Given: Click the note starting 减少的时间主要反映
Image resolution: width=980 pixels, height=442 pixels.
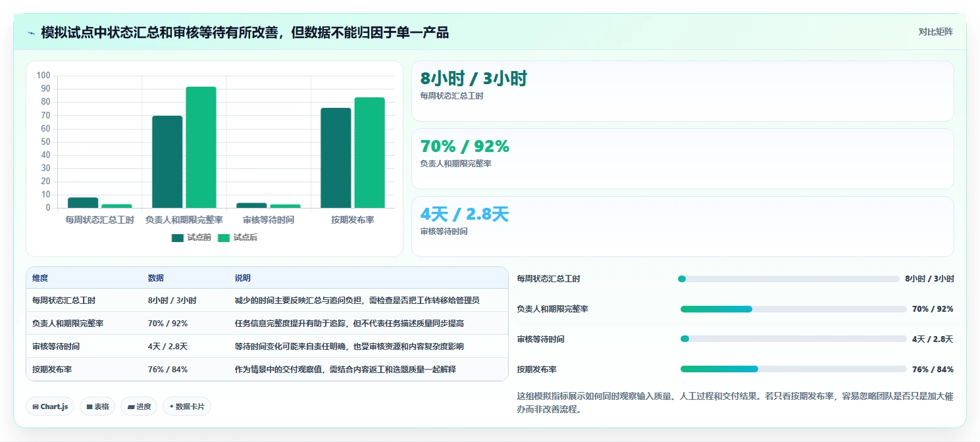Looking at the screenshot, I should click(357, 300).
